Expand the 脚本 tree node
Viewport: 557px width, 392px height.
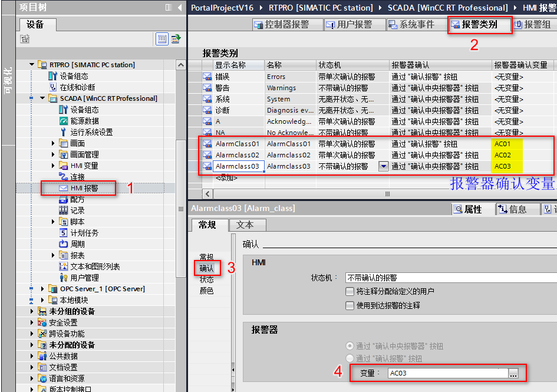pos(53,222)
